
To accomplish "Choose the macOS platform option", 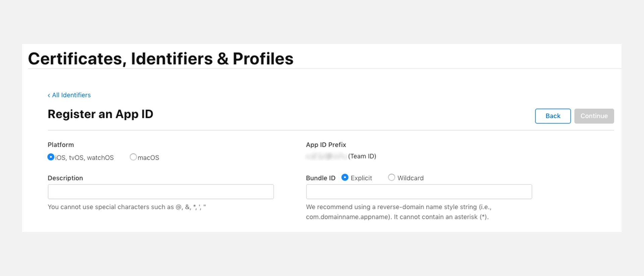I will point(133,157).
